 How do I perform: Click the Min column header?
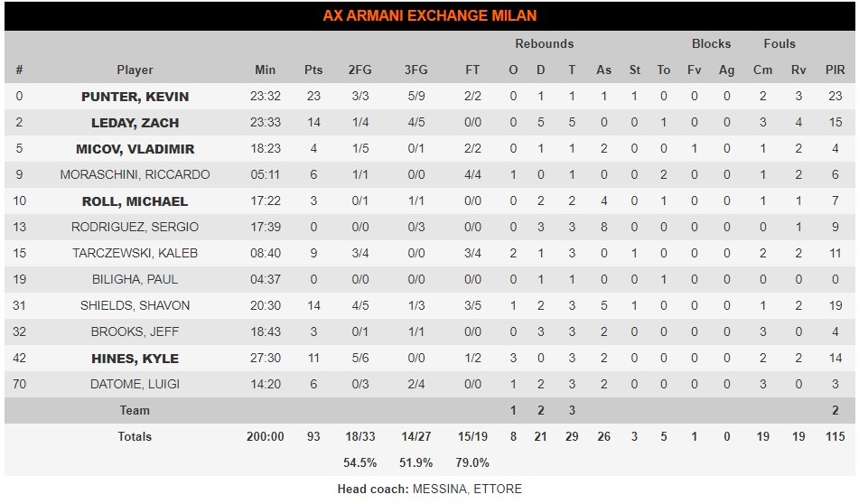[266, 70]
